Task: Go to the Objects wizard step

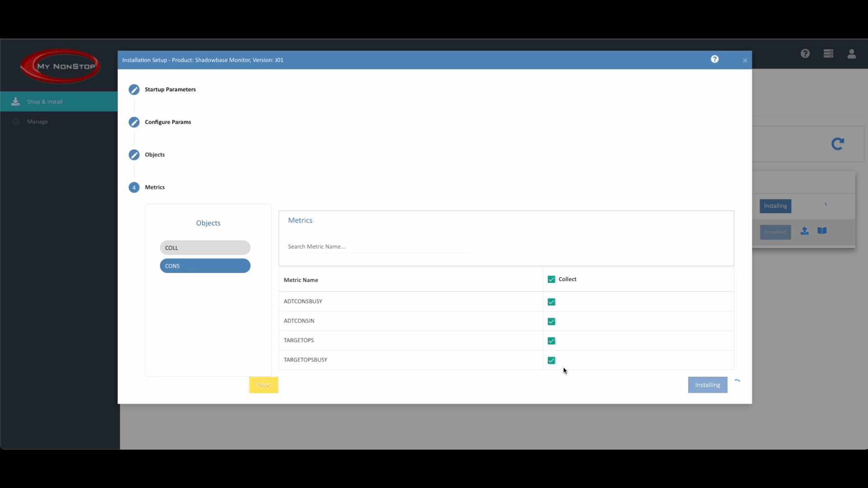Action: (155, 155)
